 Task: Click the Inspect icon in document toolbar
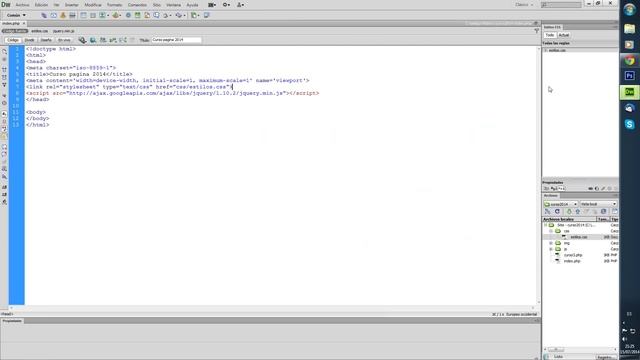pyautogui.click(x=82, y=40)
